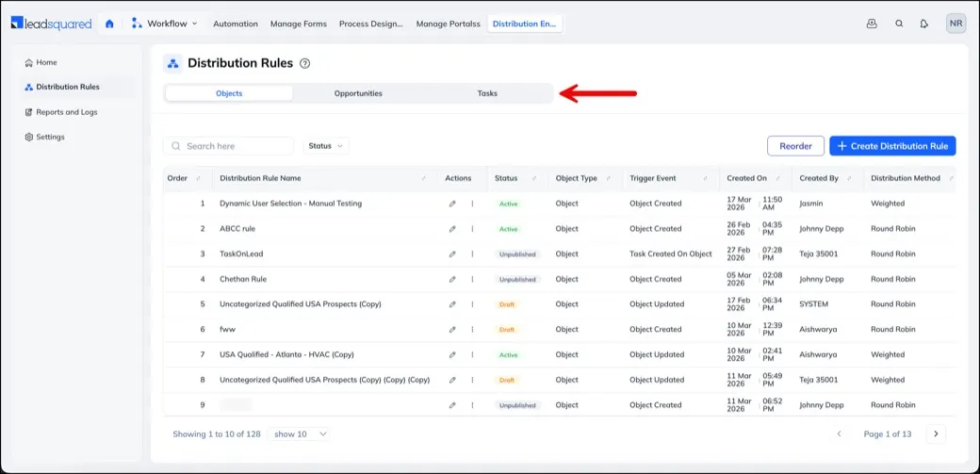This screenshot has height=474, width=980.
Task: Sort by the Status column header icon
Action: tap(533, 178)
